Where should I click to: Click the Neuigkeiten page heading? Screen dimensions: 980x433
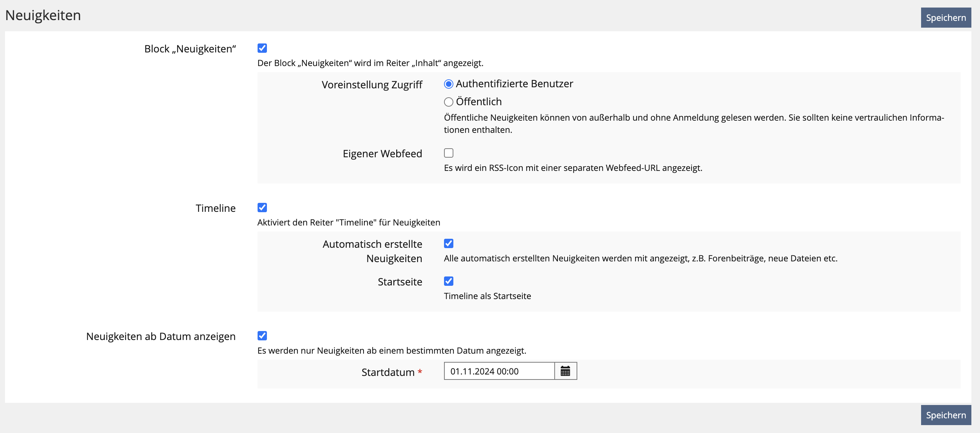(43, 15)
